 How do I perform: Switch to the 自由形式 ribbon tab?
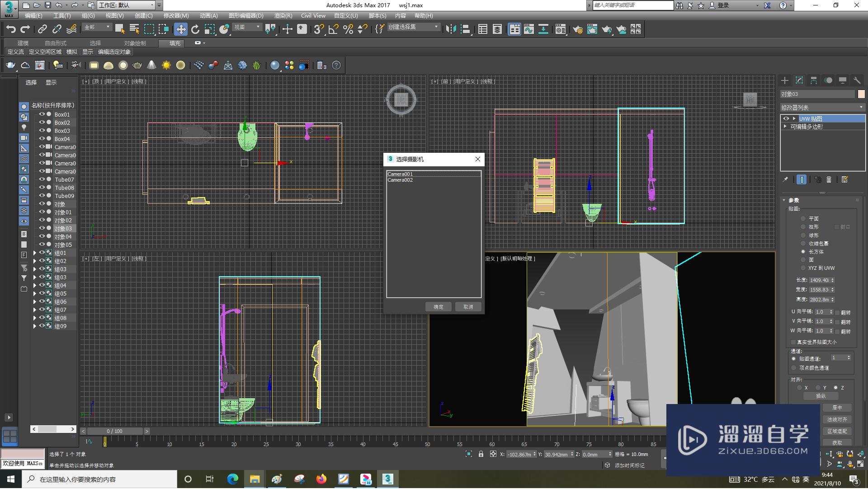(x=55, y=43)
